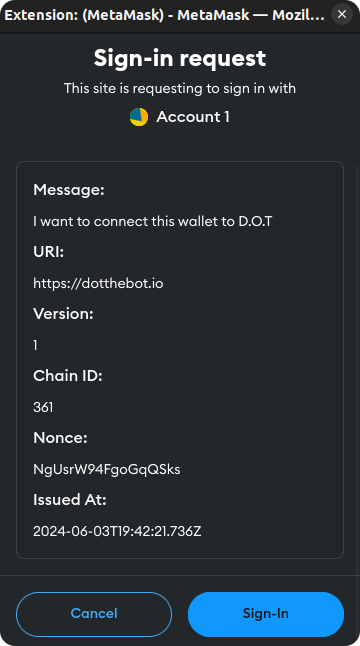
Task: Click the Version value 1
Action: (x=35, y=345)
